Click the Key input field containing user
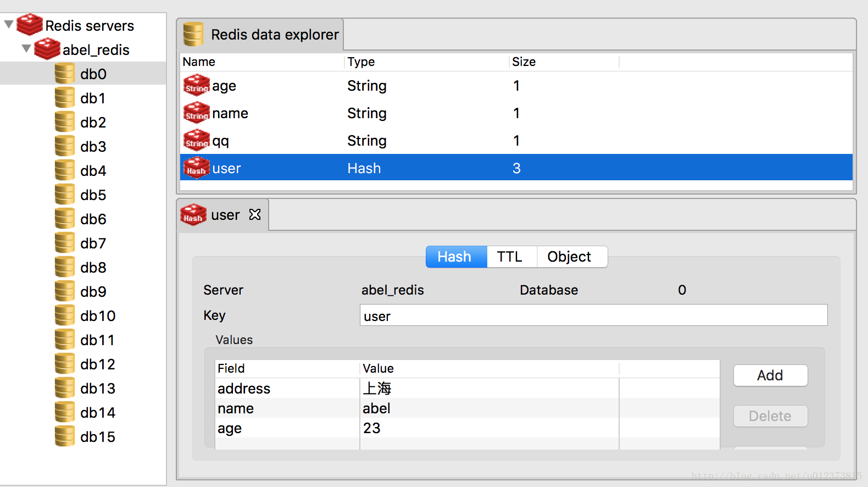 593,316
